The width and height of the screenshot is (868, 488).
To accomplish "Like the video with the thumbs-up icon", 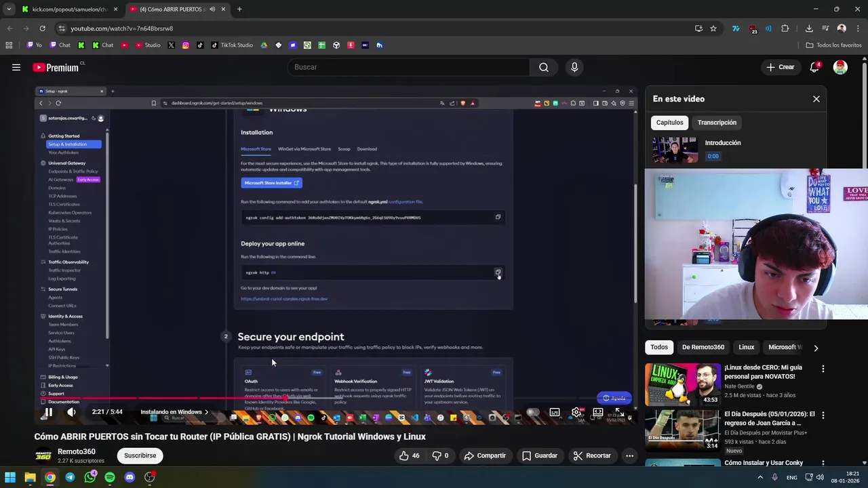I will pyautogui.click(x=410, y=455).
